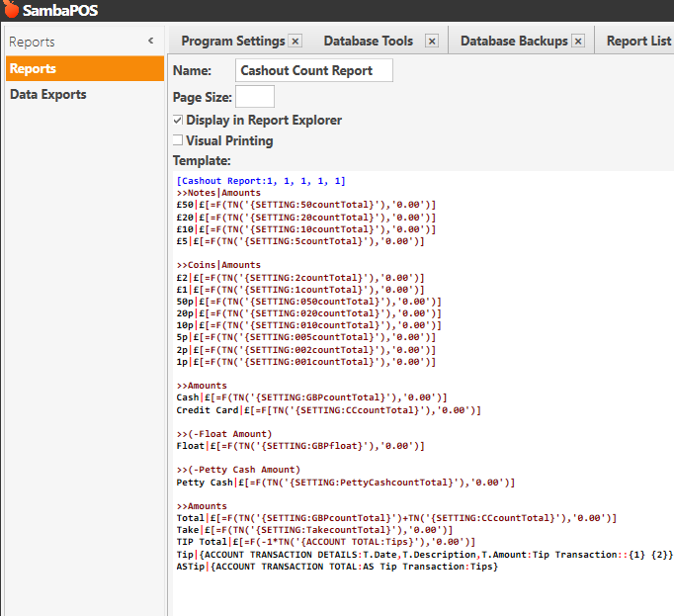The image size is (674, 616).
Task: Collapse the Reports side panel arrow
Action: (151, 41)
